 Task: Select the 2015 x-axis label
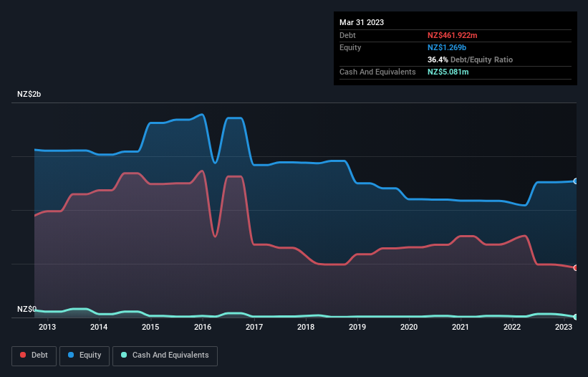pyautogui.click(x=150, y=327)
